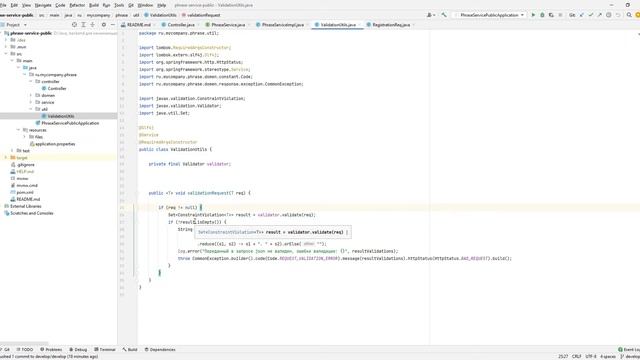Click the Git rollback icon
This screenshot has height=360, width=640.
coord(618,15)
